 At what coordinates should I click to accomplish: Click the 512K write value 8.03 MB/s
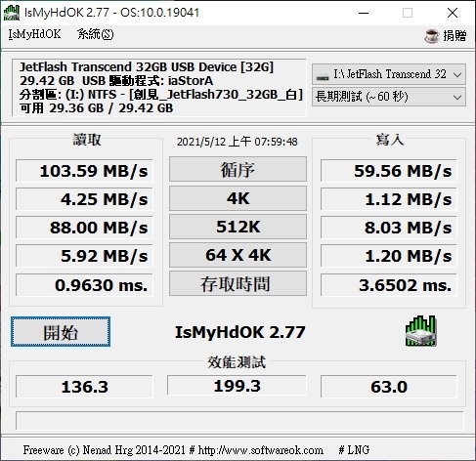(x=389, y=228)
